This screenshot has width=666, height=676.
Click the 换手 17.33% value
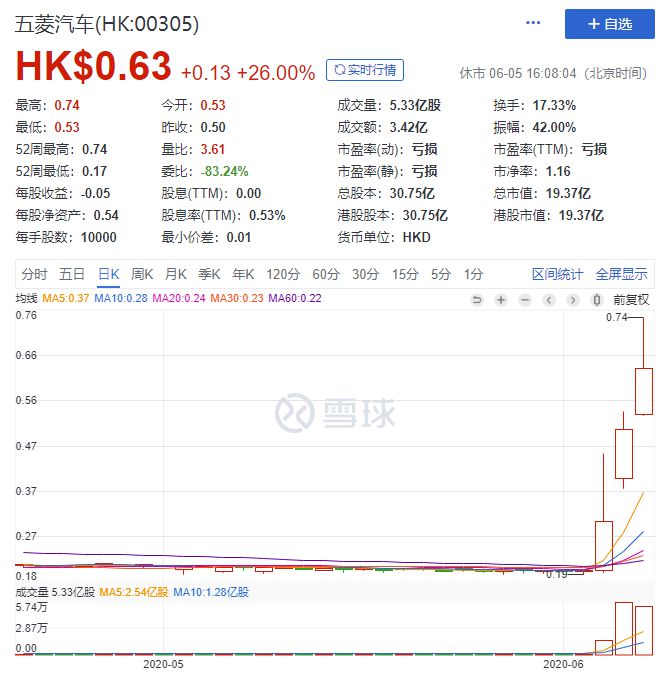pos(554,105)
